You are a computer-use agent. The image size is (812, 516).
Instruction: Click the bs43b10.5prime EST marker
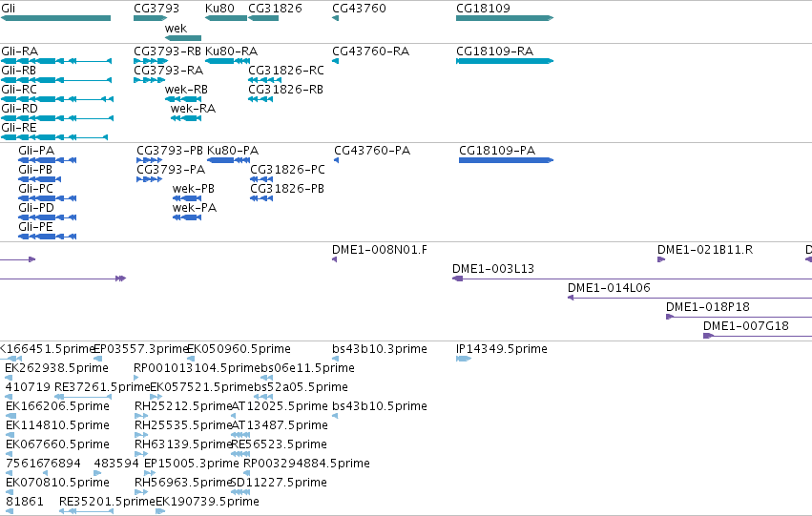[335, 416]
